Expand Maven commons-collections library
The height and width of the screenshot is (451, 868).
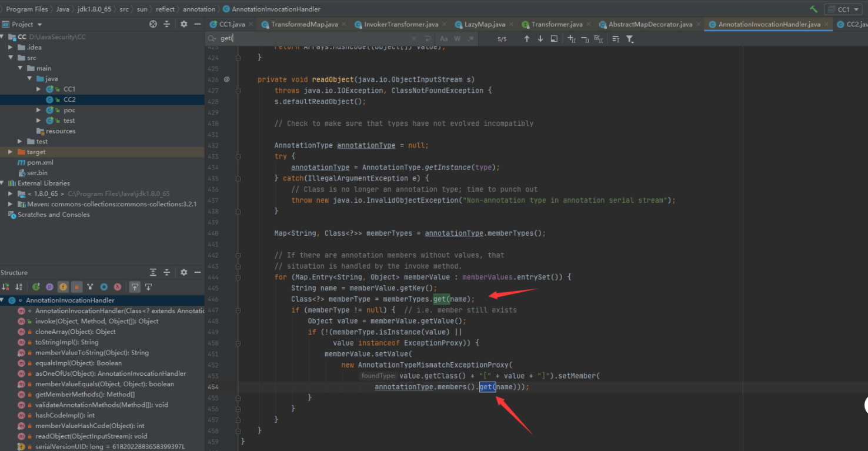click(11, 204)
